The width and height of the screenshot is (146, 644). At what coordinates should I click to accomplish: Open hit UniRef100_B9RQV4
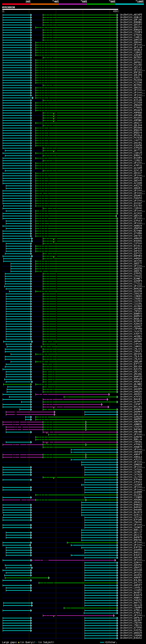131,30
